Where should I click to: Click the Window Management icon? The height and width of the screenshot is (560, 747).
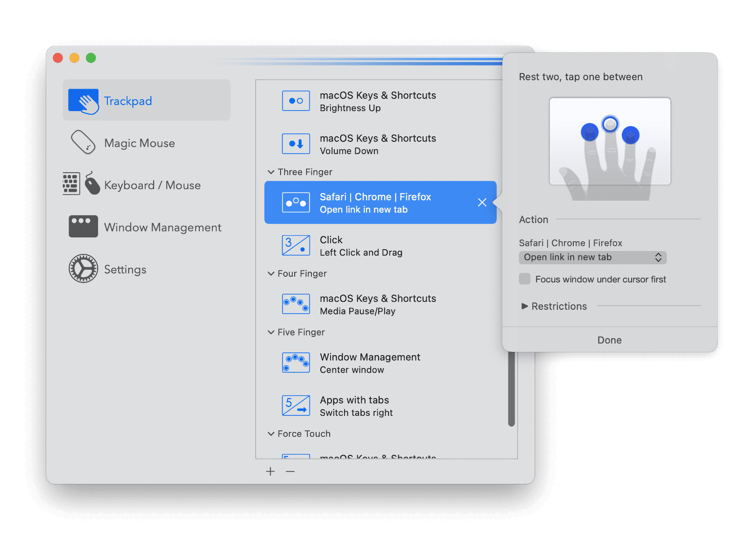tap(84, 226)
